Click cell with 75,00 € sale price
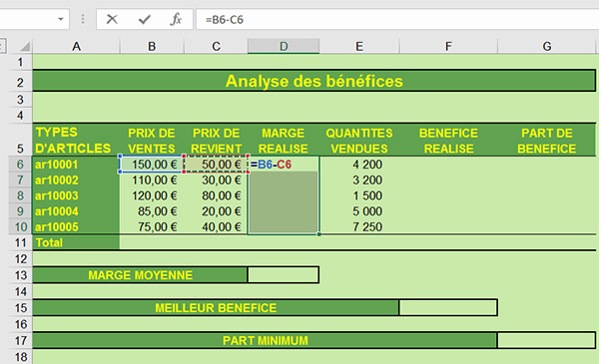Image resolution: width=599 pixels, height=364 pixels. coord(152,226)
